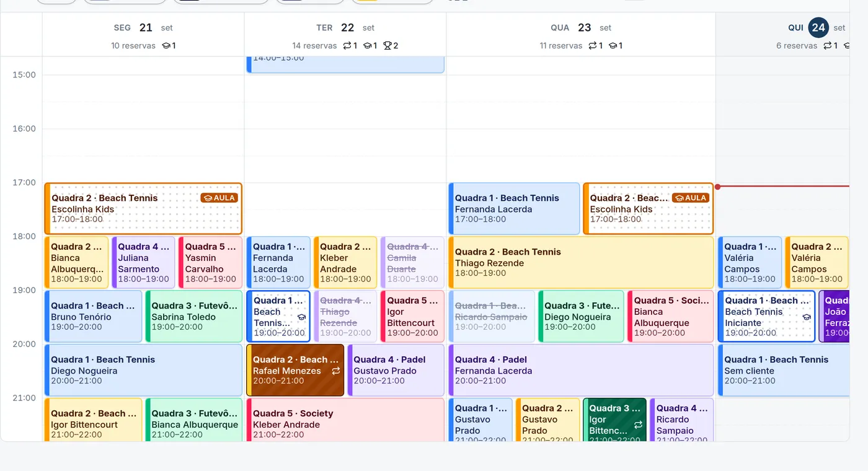Click the "10 reservas" count
Image resolution: width=868 pixels, height=471 pixels.
133,45
